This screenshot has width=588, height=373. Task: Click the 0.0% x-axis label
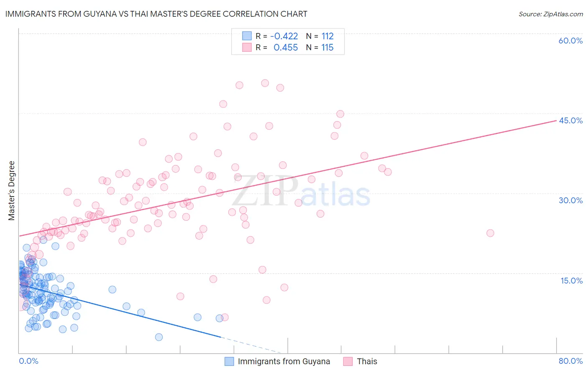point(28,361)
